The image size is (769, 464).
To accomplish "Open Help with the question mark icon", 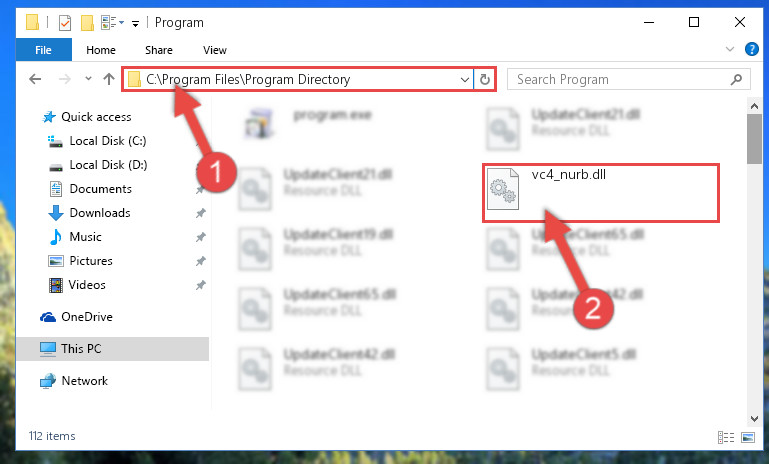I will point(751,49).
